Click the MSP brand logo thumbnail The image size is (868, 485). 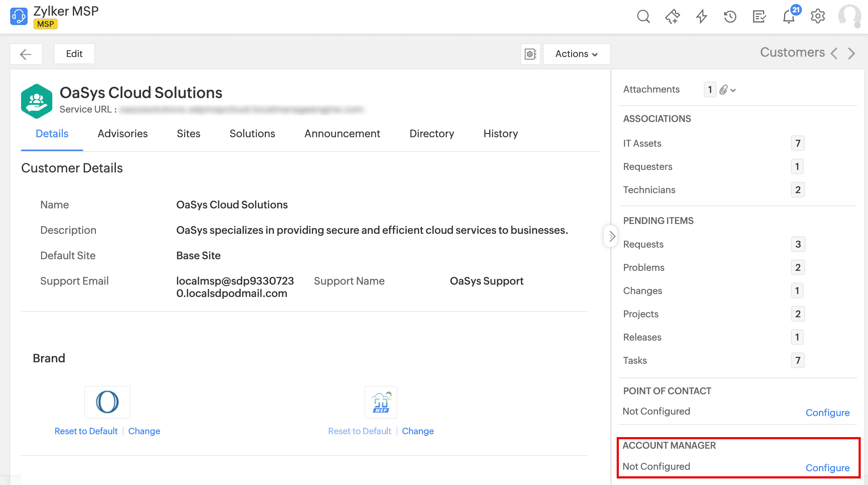pos(381,402)
